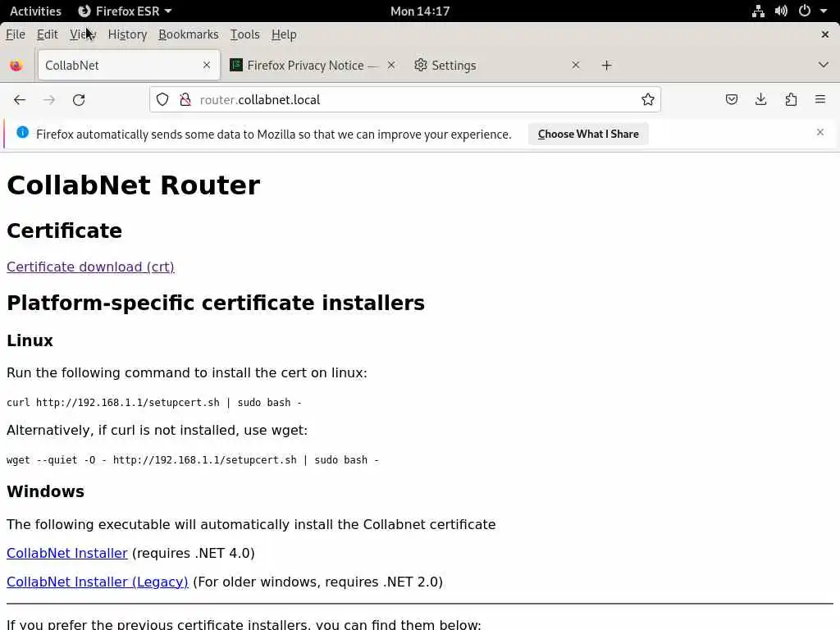Screen dimensions: 840x630
Task: Open the Extensions puzzle icon
Action: 791,99
